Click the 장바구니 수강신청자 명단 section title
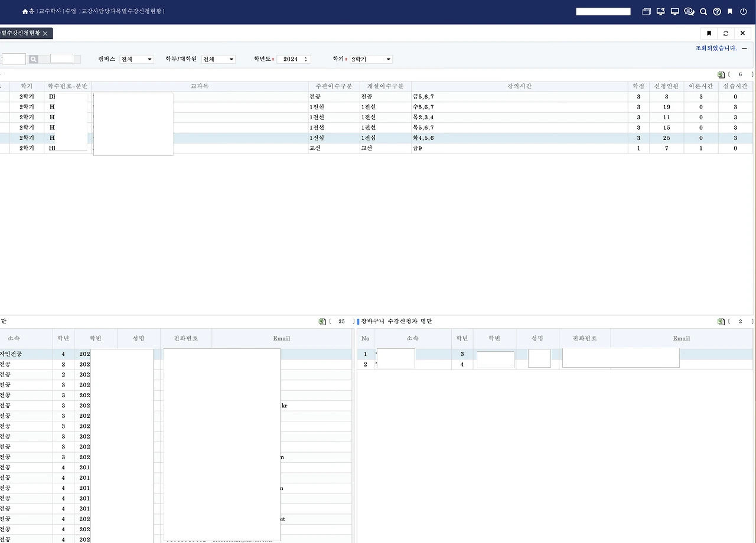This screenshot has width=756, height=543. click(x=396, y=322)
